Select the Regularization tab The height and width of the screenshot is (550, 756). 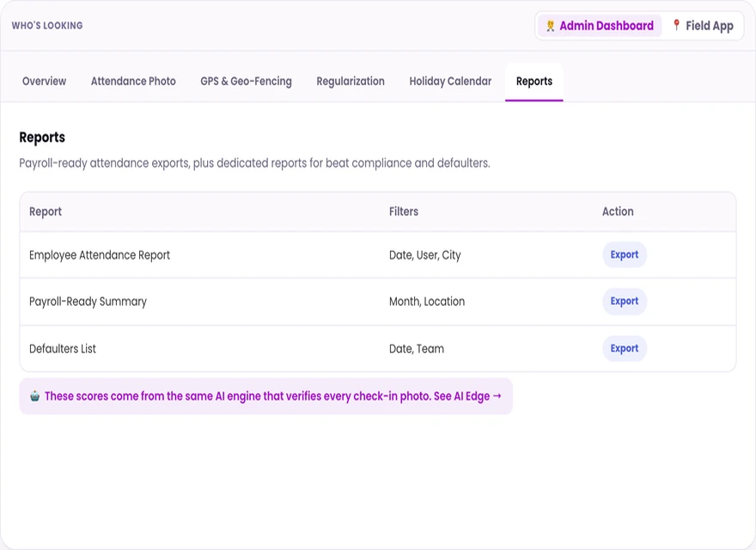[x=351, y=81]
